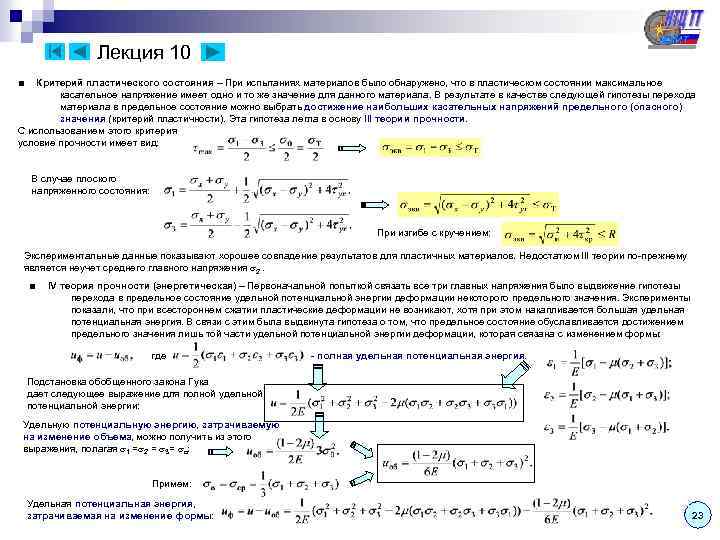Jump to the first slide of the lecture
The height and width of the screenshot is (540, 720).
[x=55, y=51]
